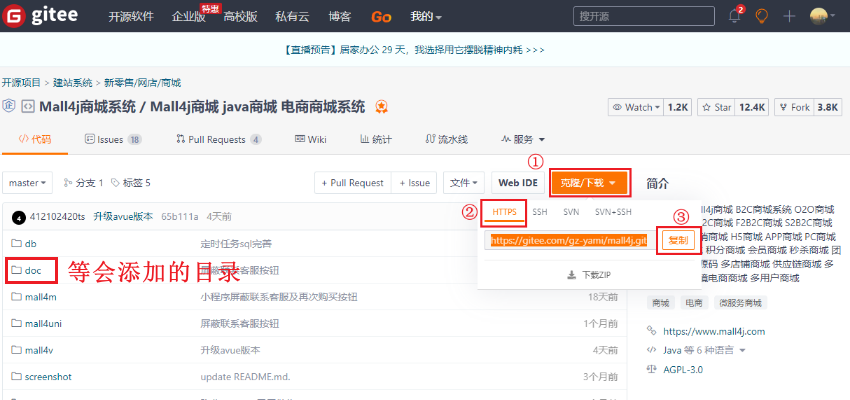Click the + Pull Request button
This screenshot has width=850, height=400.
(352, 183)
